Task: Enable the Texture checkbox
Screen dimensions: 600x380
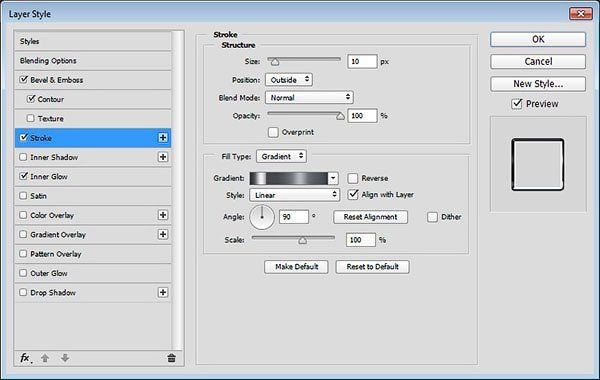Action: [31, 118]
